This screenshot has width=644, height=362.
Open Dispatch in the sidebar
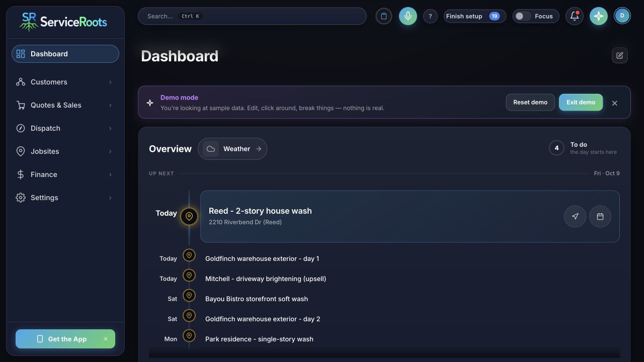(65, 128)
